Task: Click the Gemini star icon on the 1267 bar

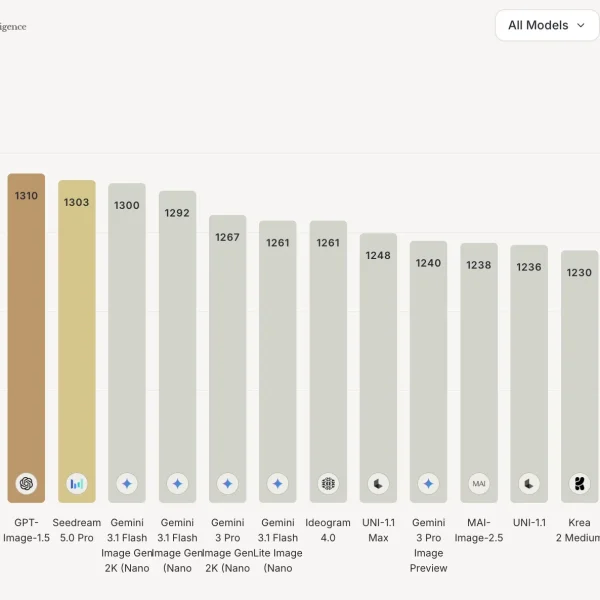Action: tap(228, 484)
